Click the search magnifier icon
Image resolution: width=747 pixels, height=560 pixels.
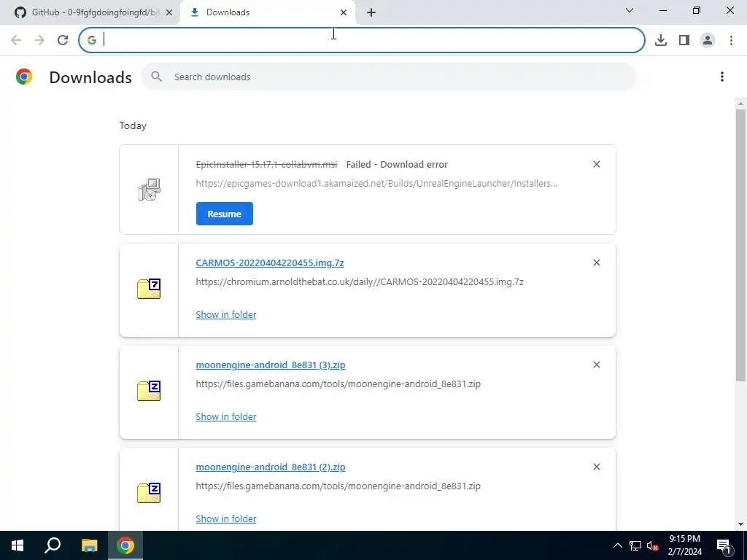156,76
